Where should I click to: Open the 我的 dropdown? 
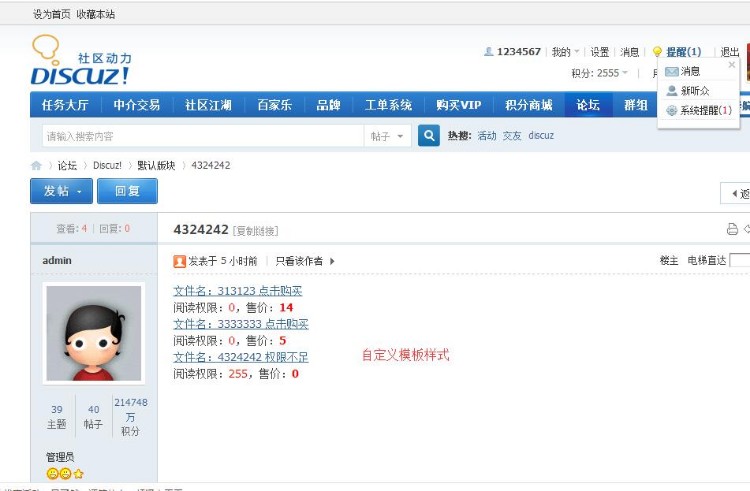565,52
